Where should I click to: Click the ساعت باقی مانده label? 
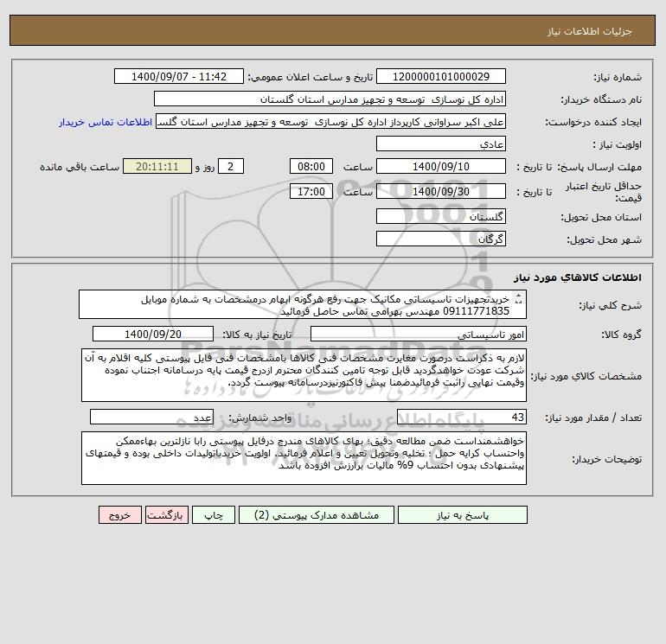(x=80, y=167)
